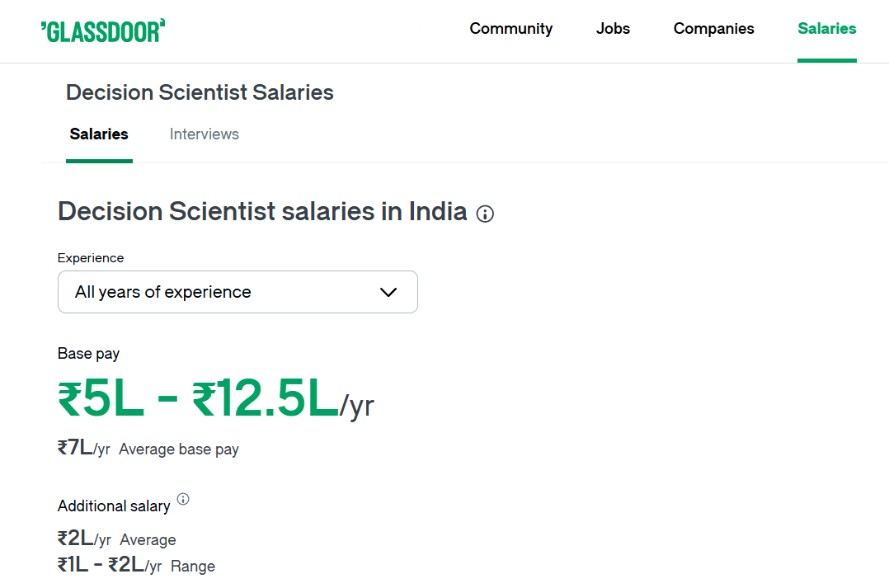Click the ₹1L - ₹2L additional salary range
Image resolution: width=889 pixels, height=588 pixels.
coord(110,566)
